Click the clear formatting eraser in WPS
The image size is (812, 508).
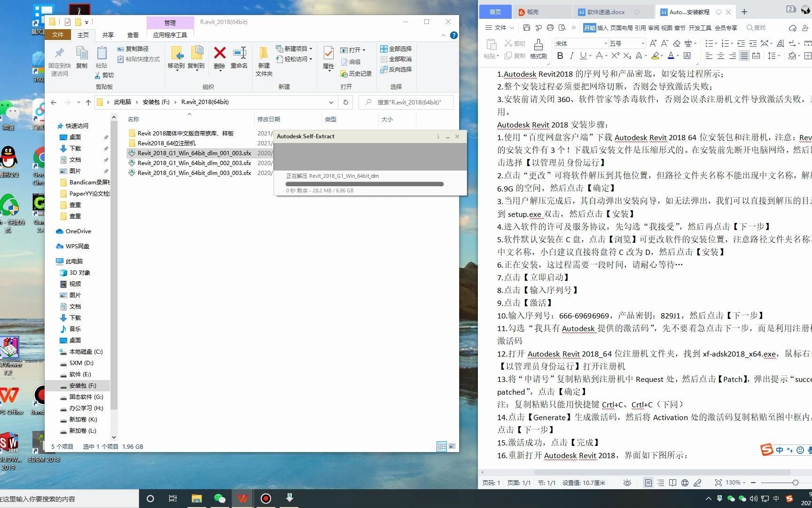pos(677,43)
